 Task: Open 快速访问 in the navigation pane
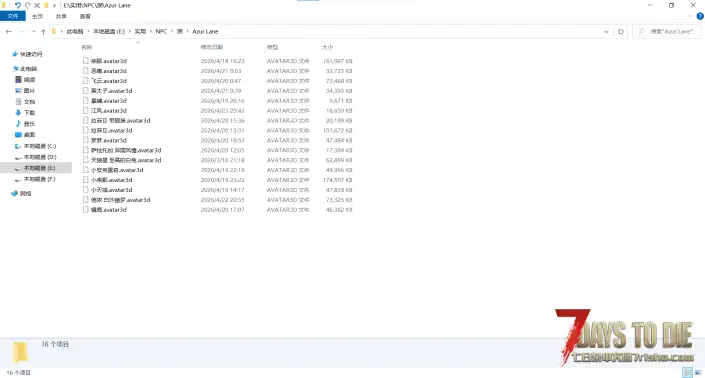coord(27,54)
